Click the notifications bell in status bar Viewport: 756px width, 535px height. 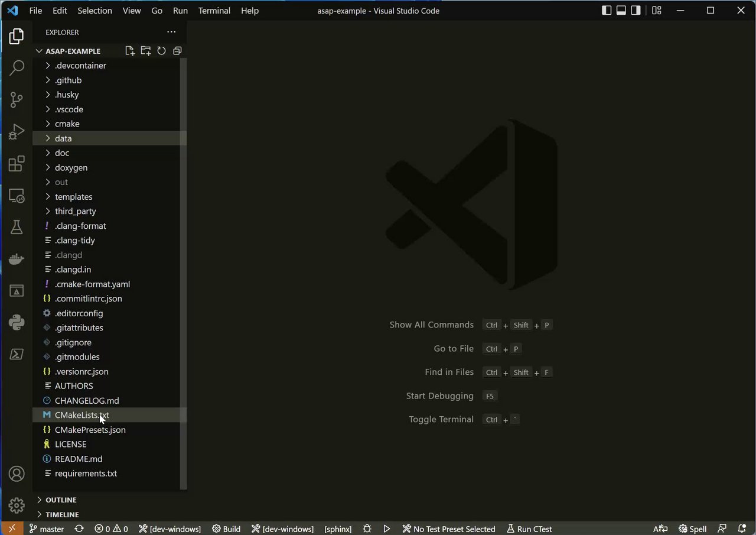click(x=742, y=528)
